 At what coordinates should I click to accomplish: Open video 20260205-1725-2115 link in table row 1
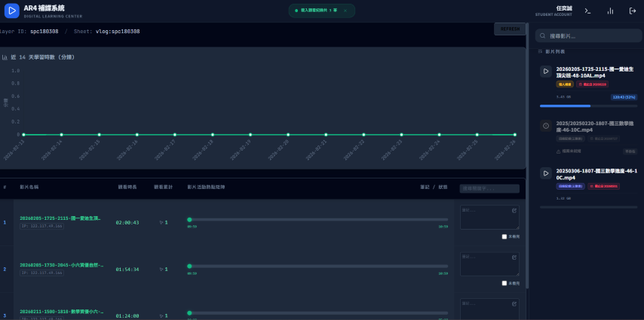(61, 217)
